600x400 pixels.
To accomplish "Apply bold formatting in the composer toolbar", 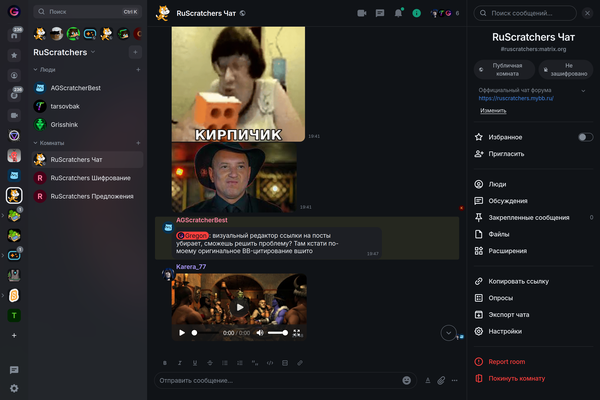I will pyautogui.click(x=165, y=362).
